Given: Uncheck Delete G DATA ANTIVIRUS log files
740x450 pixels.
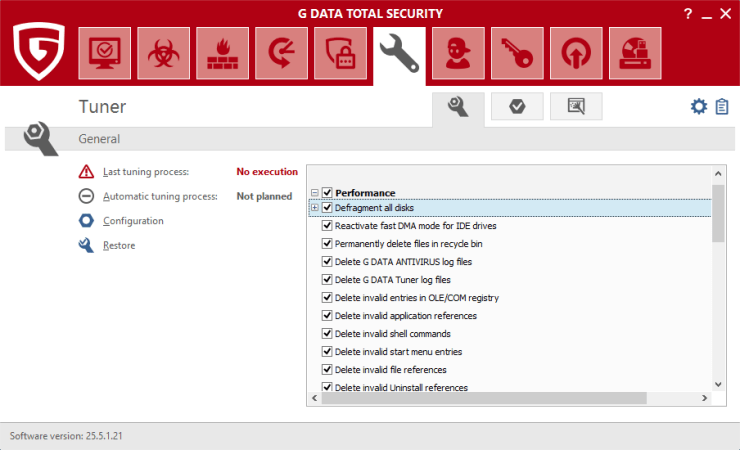Looking at the screenshot, I should (327, 261).
